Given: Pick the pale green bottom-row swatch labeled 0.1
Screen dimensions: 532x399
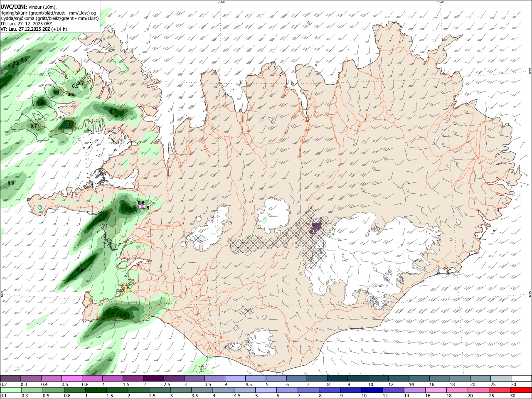Looking at the screenshot, I should tap(11, 390).
